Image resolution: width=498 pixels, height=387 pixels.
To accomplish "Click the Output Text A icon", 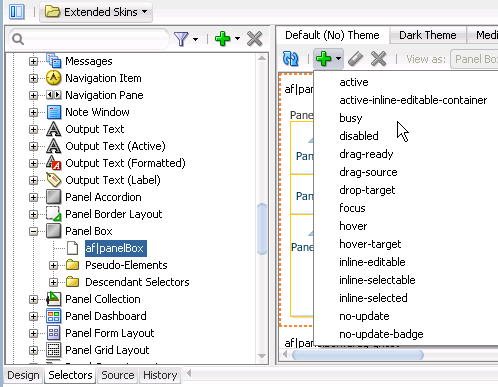I will tap(53, 129).
